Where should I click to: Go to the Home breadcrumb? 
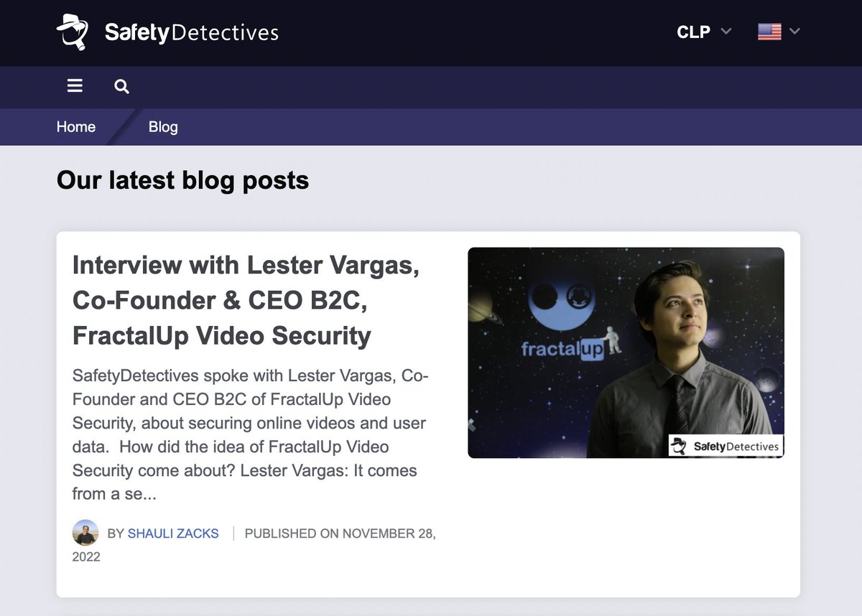(x=76, y=127)
